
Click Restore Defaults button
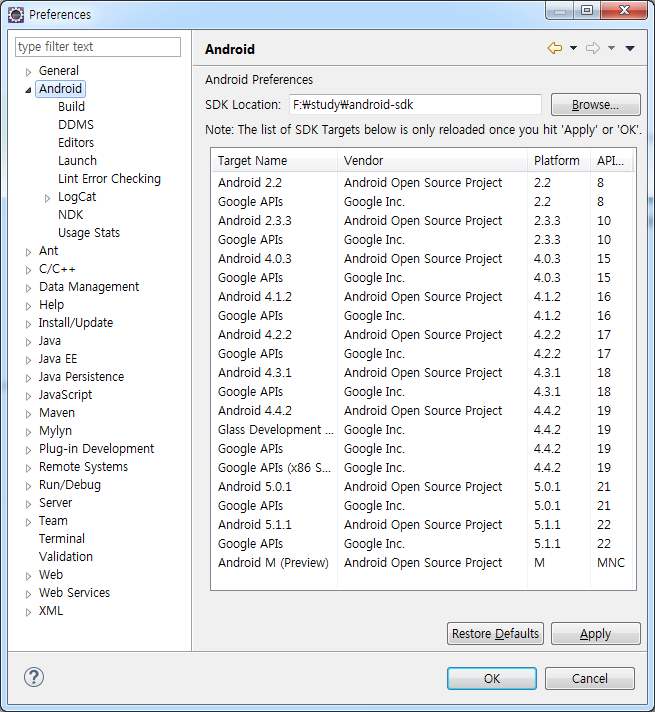[x=495, y=633]
